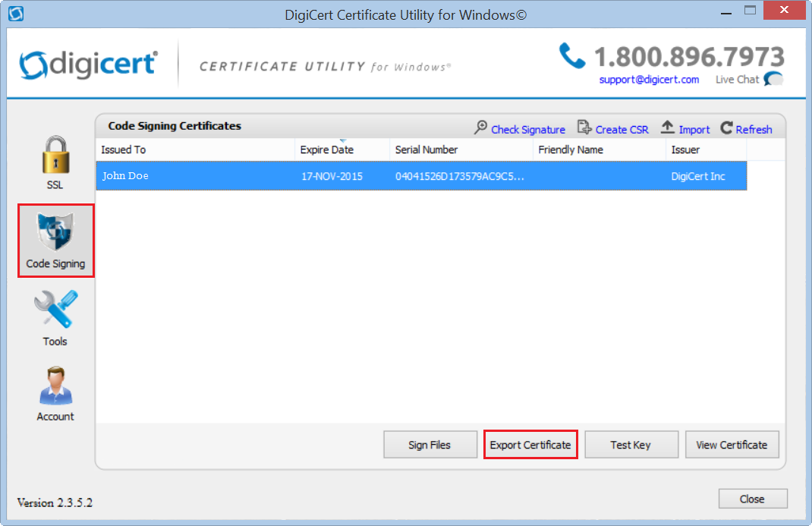This screenshot has height=526, width=812.
Task: Click the DigiCert Inc issuer cell
Action: pos(698,177)
